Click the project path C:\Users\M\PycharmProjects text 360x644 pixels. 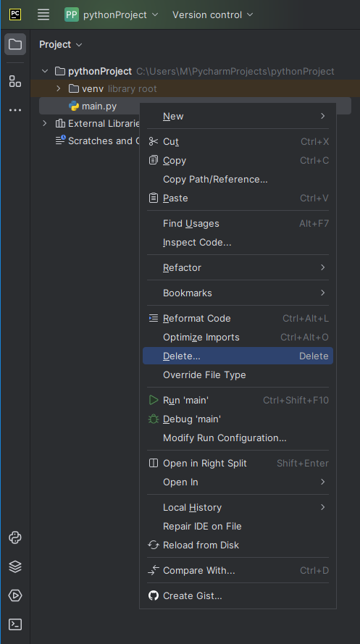235,72
